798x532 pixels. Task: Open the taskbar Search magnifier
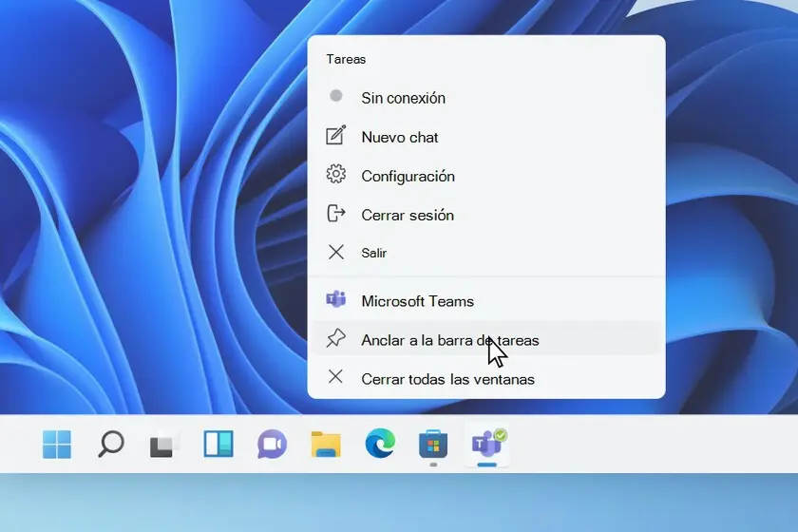click(111, 444)
